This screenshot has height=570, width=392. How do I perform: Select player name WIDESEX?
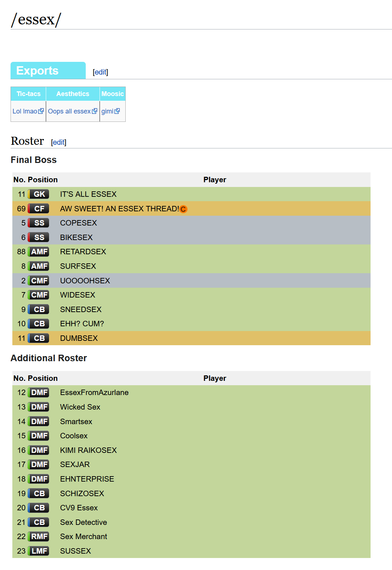pos(78,295)
